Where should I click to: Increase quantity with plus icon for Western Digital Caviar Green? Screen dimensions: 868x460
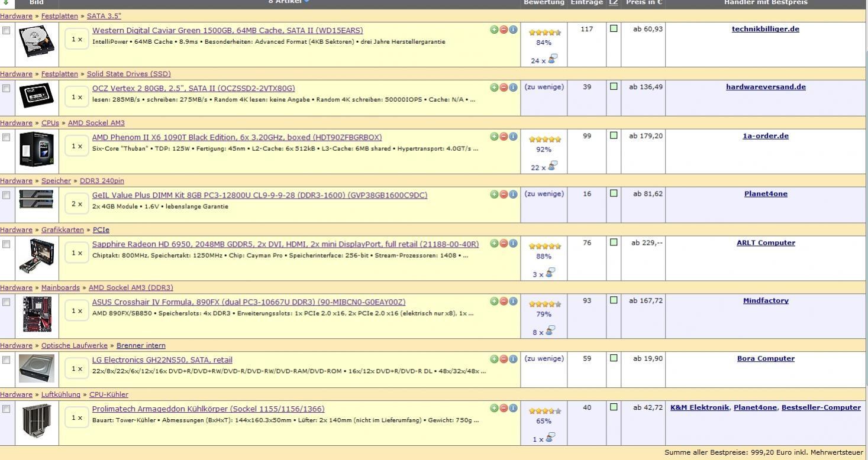[494, 30]
